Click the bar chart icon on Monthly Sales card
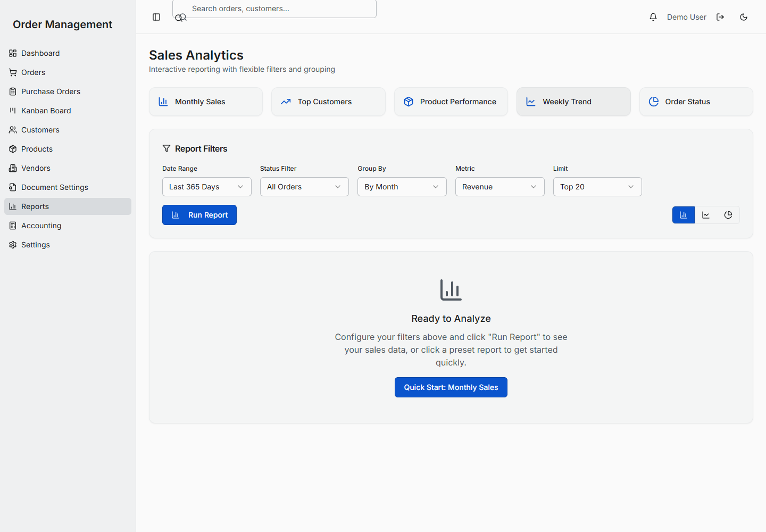 pyautogui.click(x=163, y=102)
